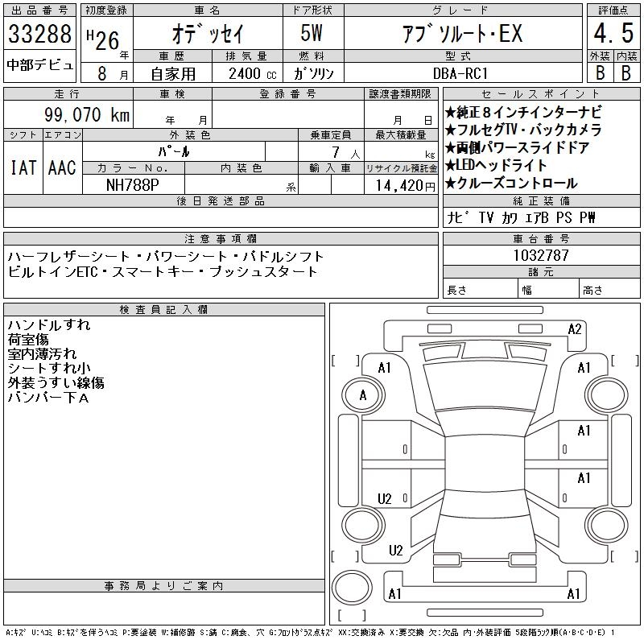This screenshot has width=644, height=644.
Task: Select the B rating under 内装
Action: click(x=626, y=72)
